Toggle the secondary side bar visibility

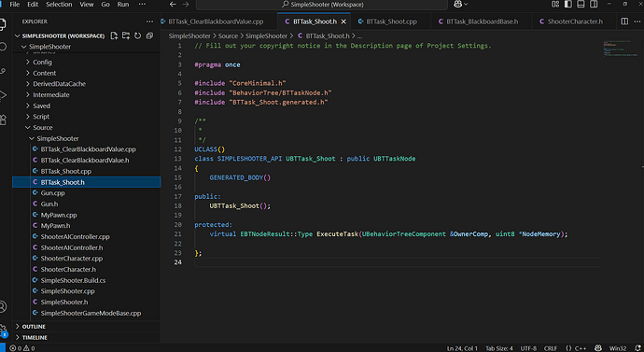tap(594, 4)
